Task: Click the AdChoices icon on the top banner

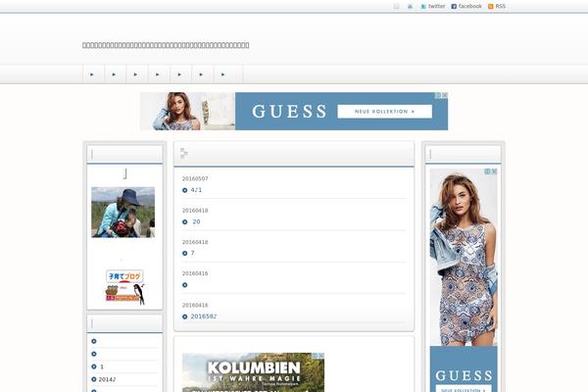Action: pos(438,96)
